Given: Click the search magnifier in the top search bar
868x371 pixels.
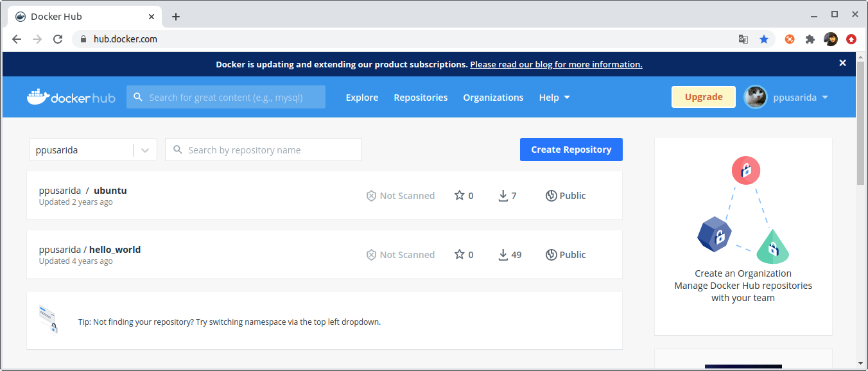Looking at the screenshot, I should (138, 98).
